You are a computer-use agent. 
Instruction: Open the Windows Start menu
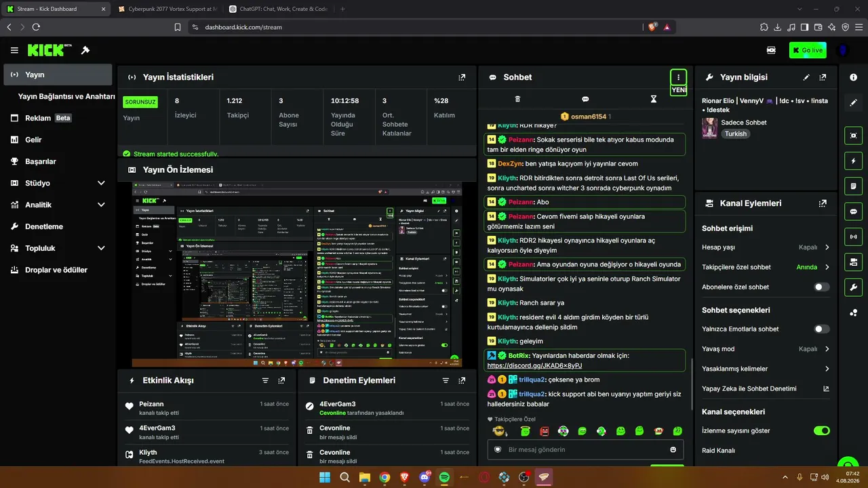coord(325,477)
